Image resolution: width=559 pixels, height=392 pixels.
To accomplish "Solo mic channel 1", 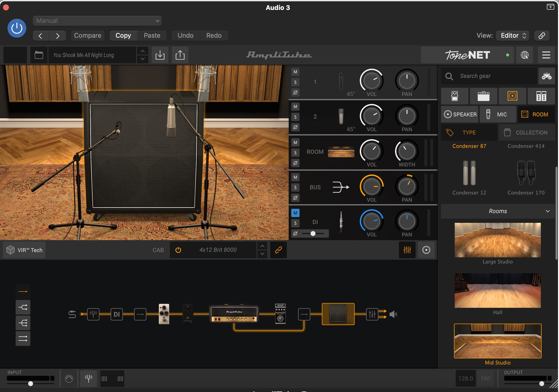I will pyautogui.click(x=295, y=82).
